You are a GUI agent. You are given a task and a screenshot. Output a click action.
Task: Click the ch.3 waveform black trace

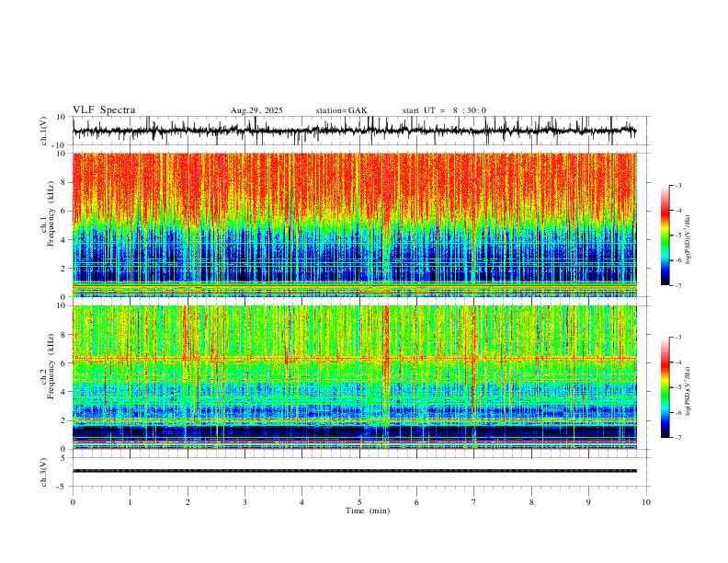tap(354, 471)
